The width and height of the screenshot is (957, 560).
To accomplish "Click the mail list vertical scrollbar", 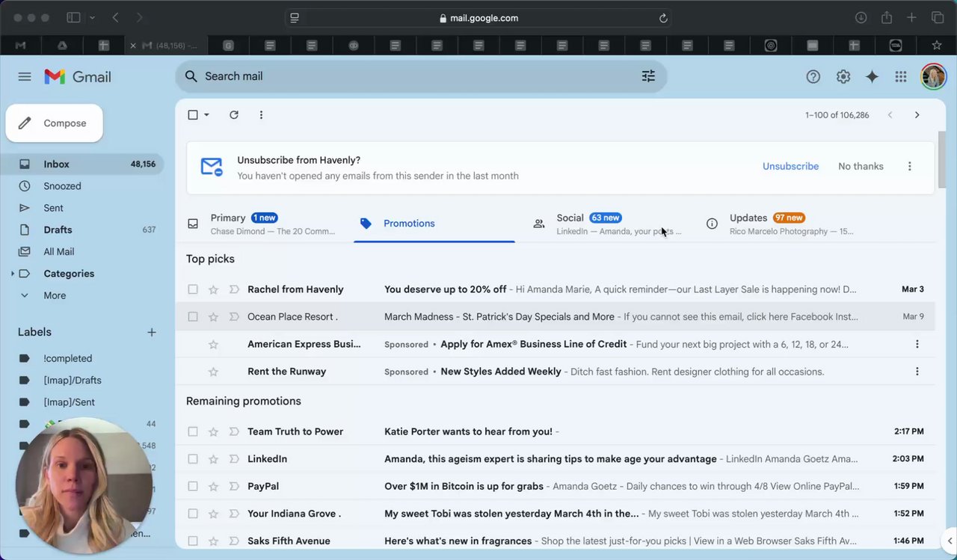I will (941, 161).
